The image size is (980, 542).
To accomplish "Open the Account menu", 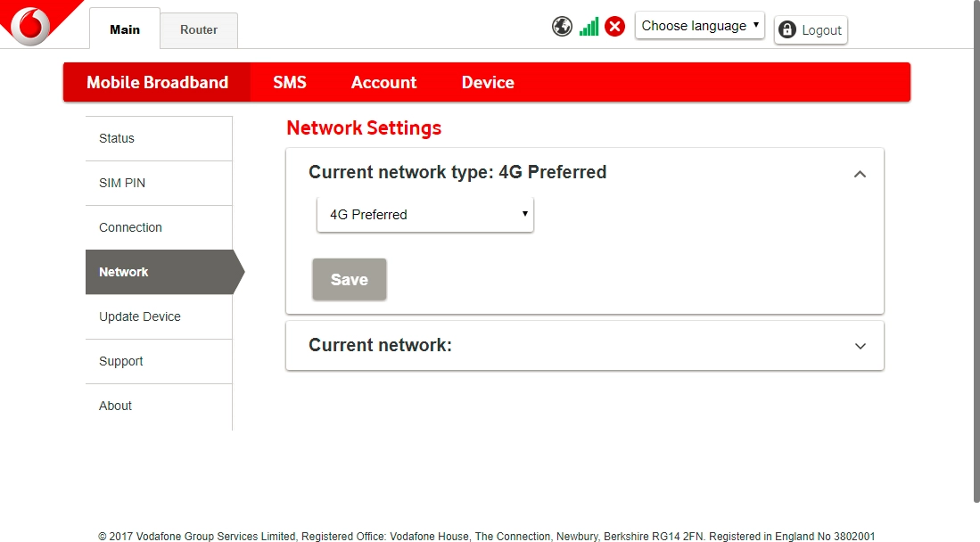I will [383, 82].
